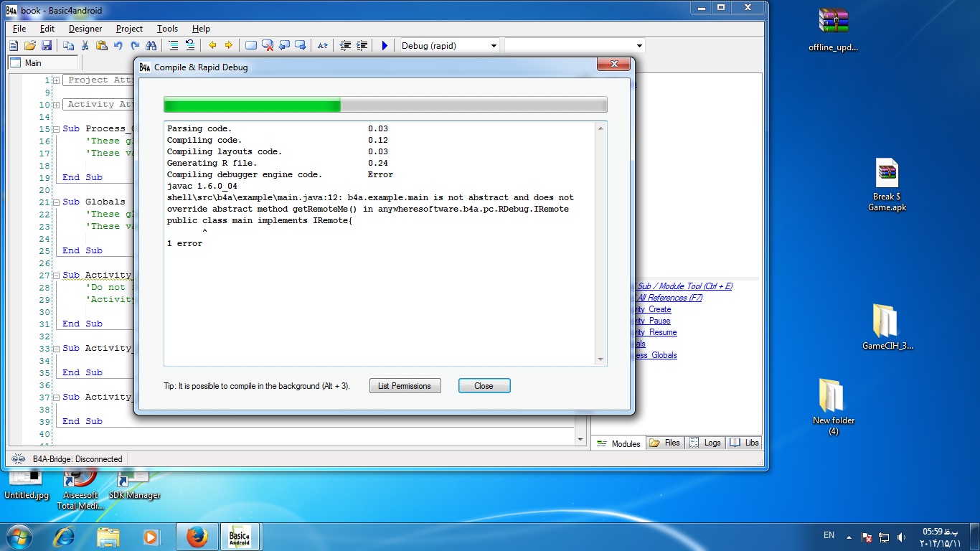Open the Help menu
This screenshot has width=980, height=551.
tap(201, 29)
